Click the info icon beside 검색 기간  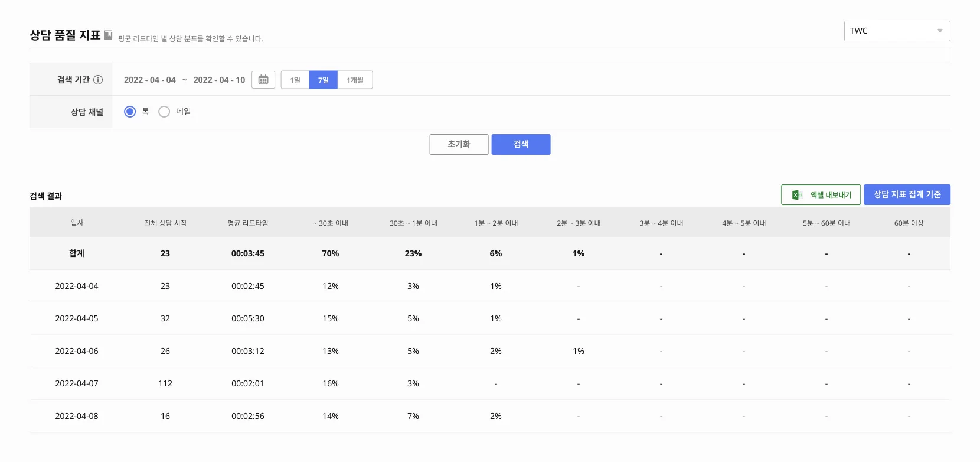pos(98,80)
